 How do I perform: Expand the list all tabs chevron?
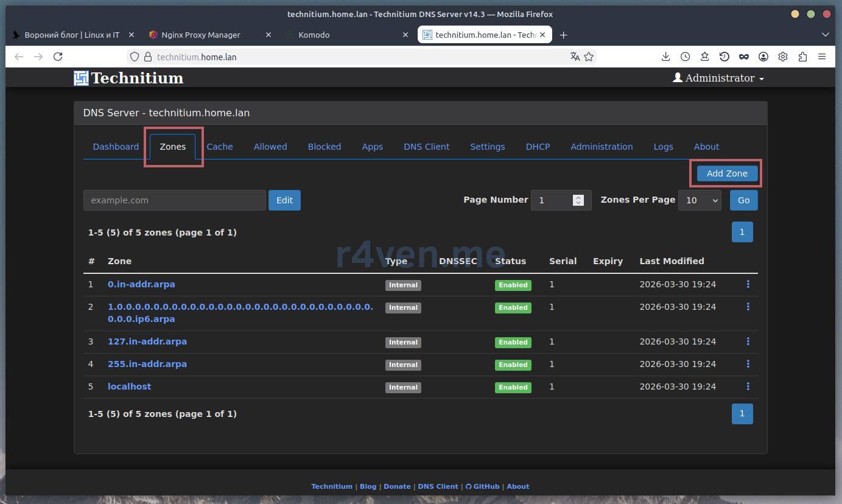[x=826, y=35]
